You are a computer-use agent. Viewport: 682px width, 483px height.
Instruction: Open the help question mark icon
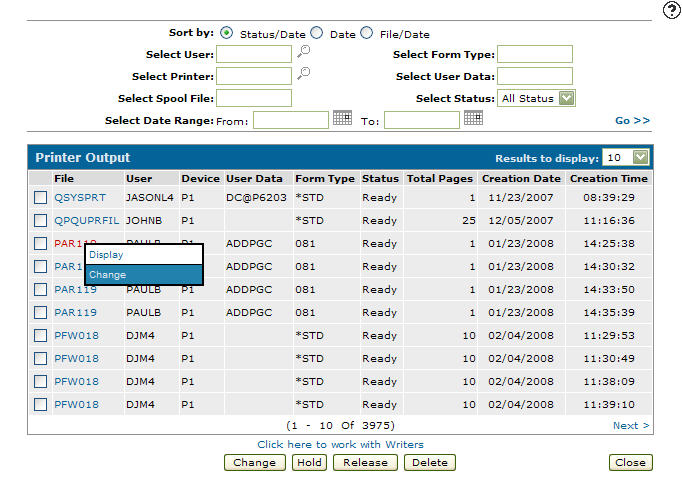click(x=671, y=10)
